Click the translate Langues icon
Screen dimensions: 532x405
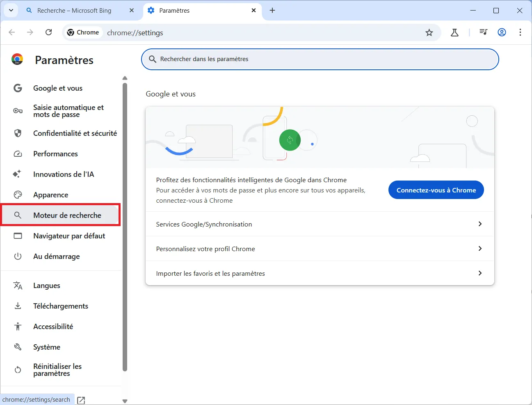(x=18, y=286)
